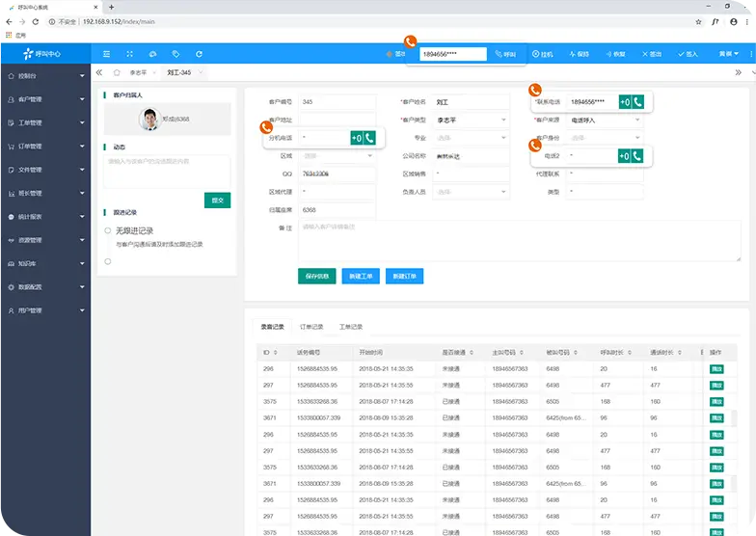Expand the 统计报表 sidebar menu
The width and height of the screenshot is (756, 536).
pyautogui.click(x=45, y=217)
